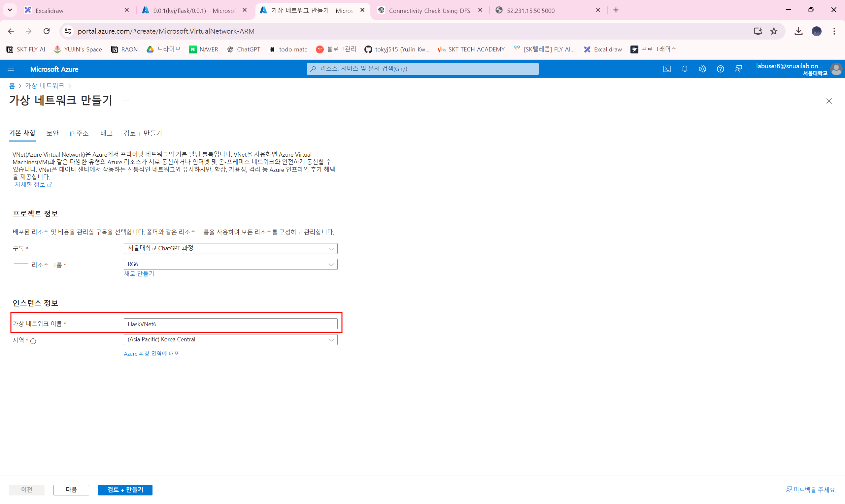Open the SKT FLY AI bookmark

coord(26,49)
